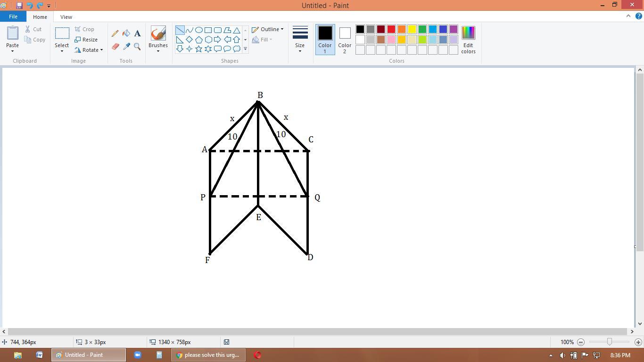Toggle Color 2 as active color
The image size is (644, 362).
point(345,39)
